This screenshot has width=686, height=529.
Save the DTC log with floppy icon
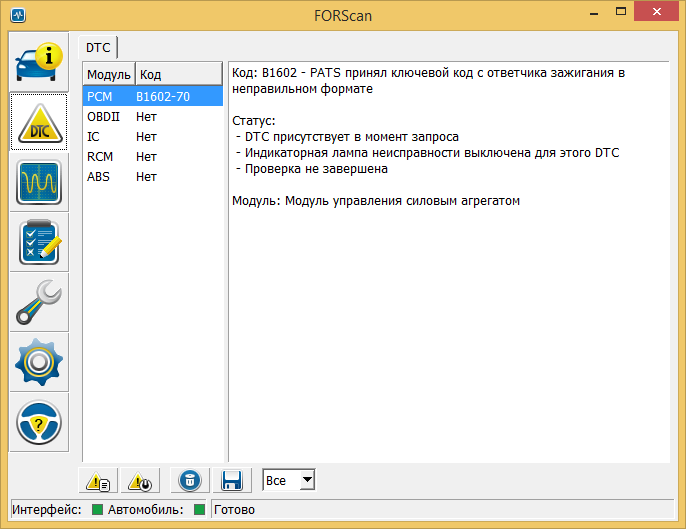[232, 480]
